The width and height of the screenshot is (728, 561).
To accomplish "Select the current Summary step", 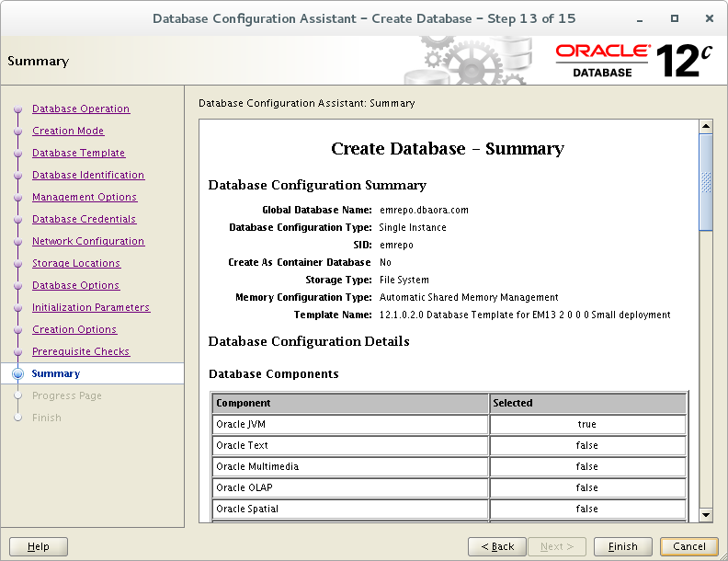I will pos(56,373).
